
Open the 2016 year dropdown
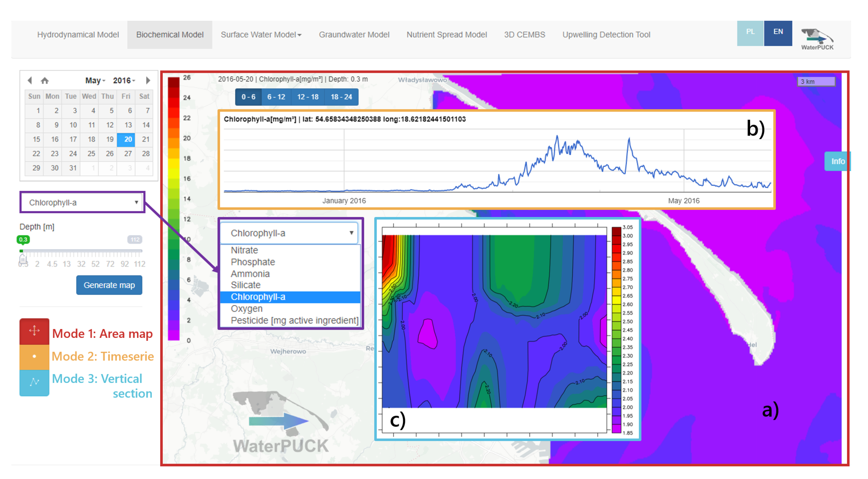coord(124,80)
